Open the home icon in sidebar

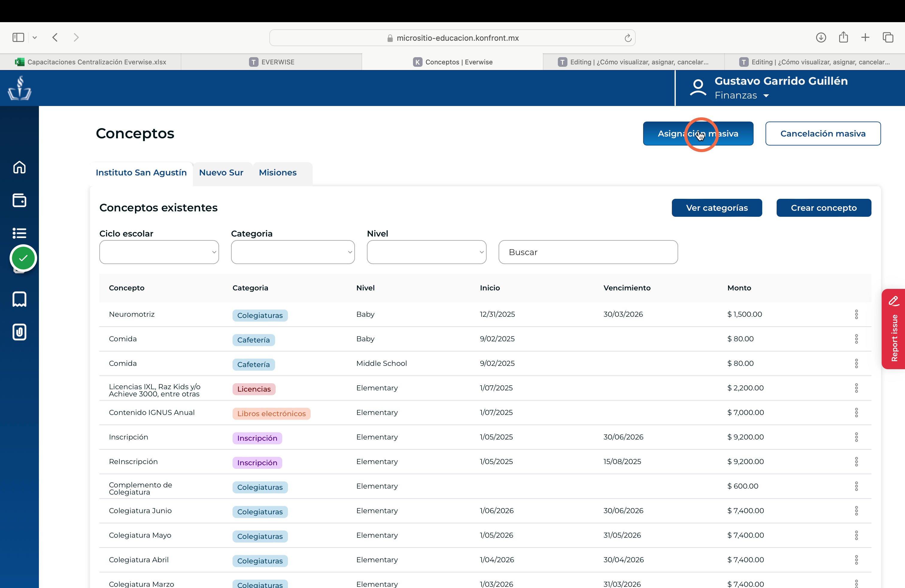[x=19, y=167]
